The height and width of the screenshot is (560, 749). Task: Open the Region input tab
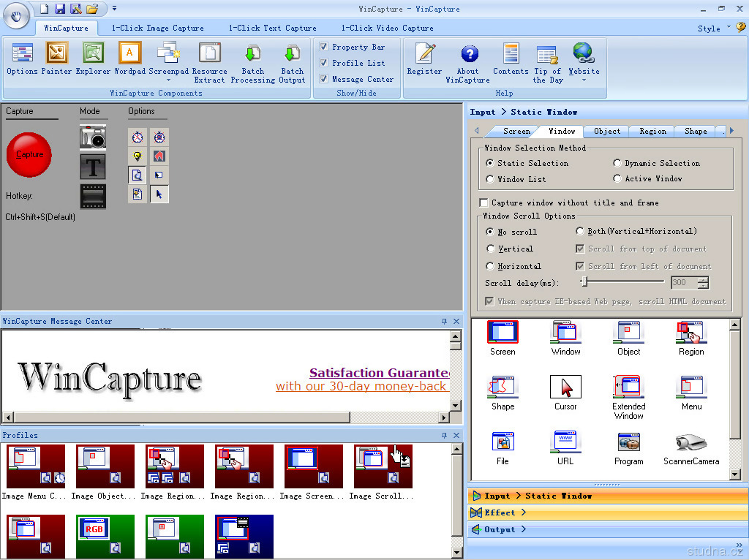[652, 131]
